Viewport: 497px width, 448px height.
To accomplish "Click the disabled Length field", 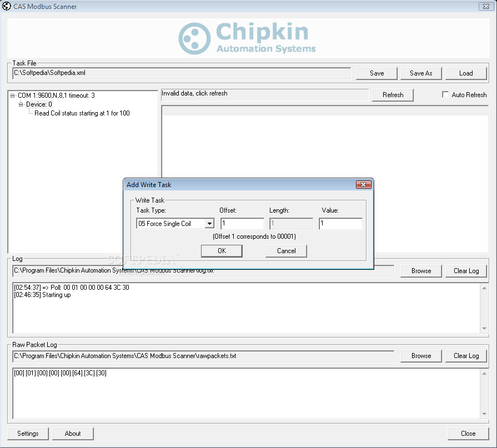I will (x=292, y=224).
